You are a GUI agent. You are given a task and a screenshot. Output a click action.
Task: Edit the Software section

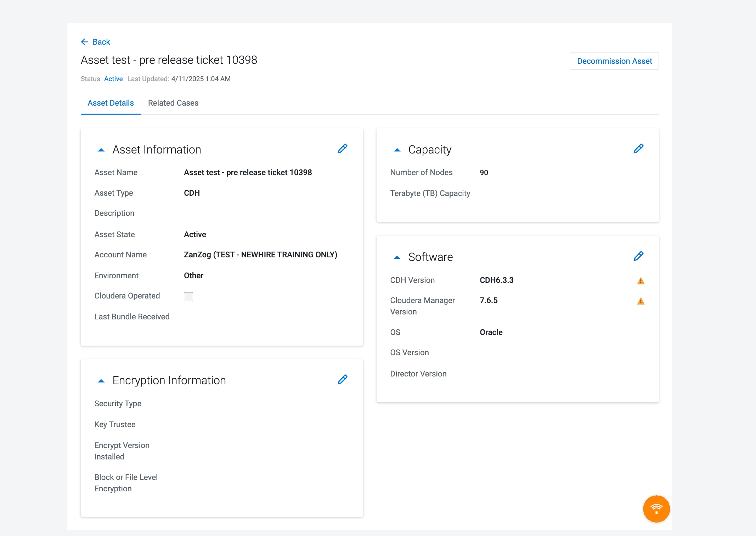coord(638,256)
